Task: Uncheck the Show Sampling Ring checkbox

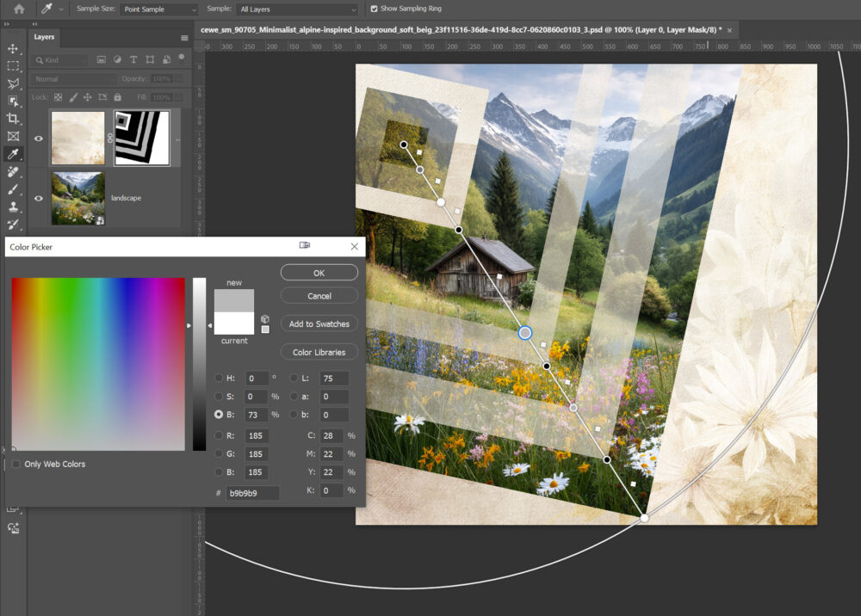Action: 374,9
